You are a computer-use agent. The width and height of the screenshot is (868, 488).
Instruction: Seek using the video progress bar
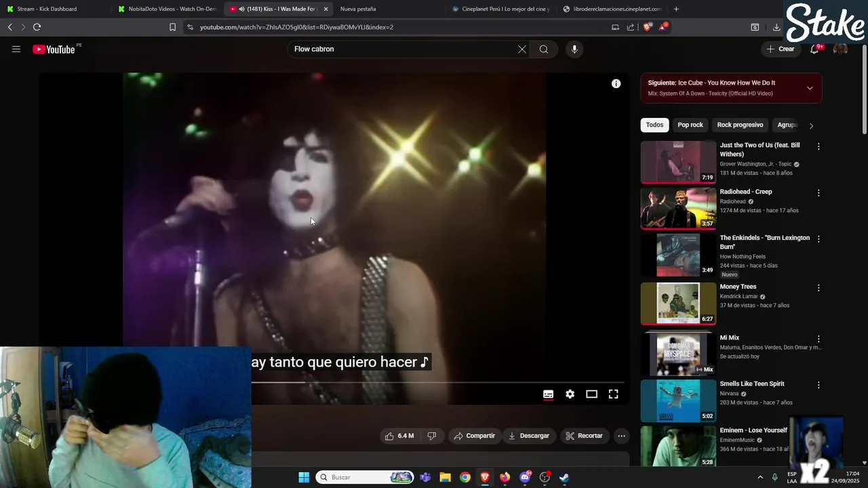click(439, 382)
